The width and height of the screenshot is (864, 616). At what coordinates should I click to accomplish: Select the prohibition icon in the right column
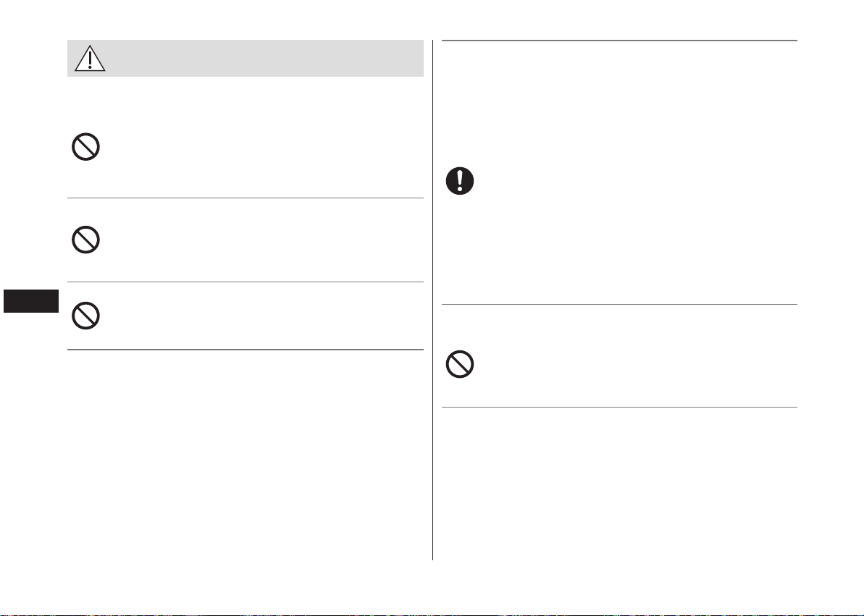point(460,364)
